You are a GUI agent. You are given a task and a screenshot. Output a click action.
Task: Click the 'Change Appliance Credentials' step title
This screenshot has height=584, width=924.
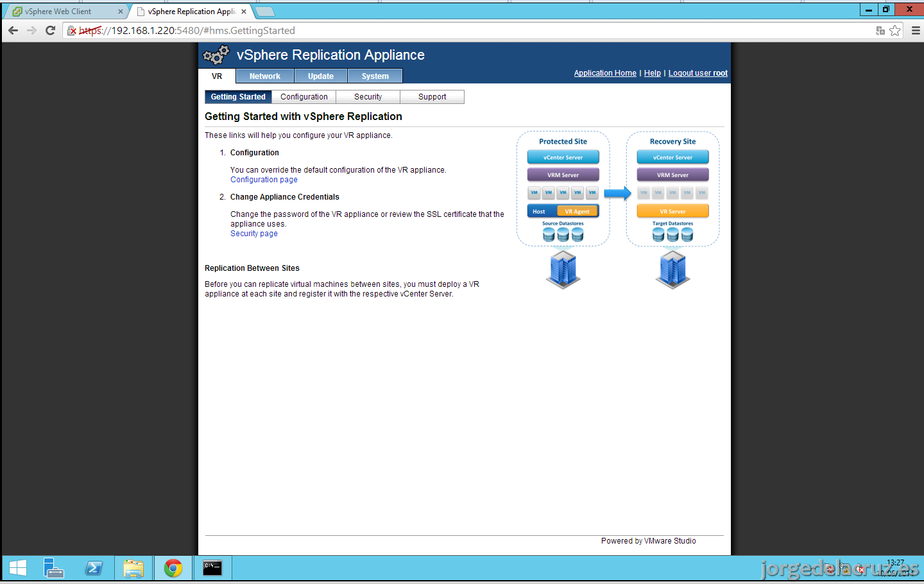pyautogui.click(x=285, y=197)
